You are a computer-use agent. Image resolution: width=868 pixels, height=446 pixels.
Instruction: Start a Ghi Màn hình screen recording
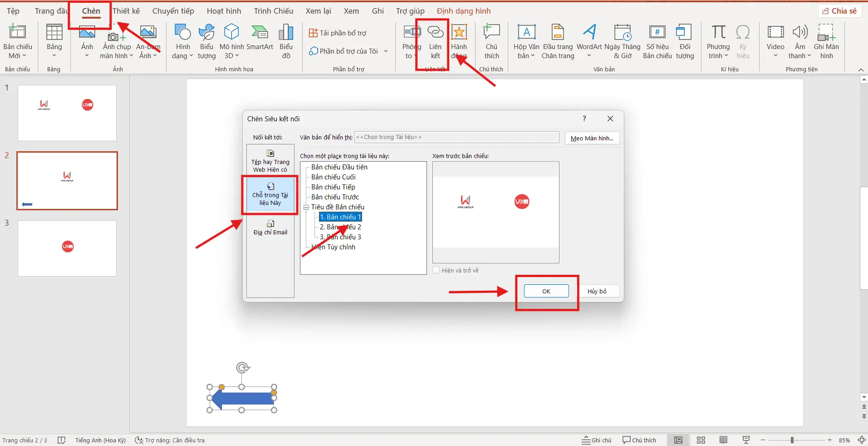click(x=827, y=40)
